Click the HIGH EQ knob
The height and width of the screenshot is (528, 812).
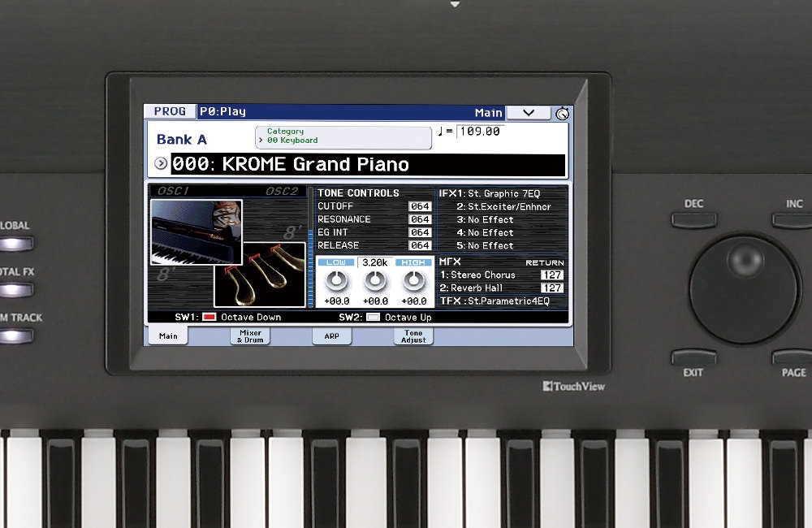point(414,280)
